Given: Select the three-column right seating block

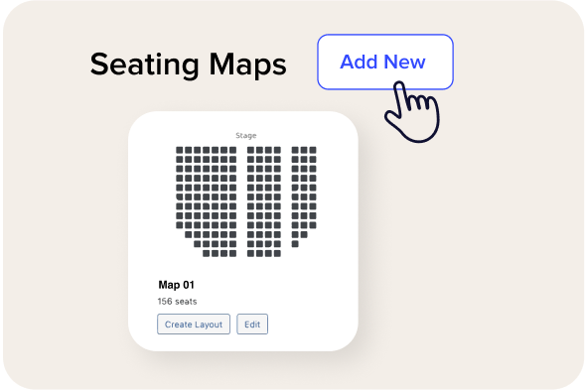Looking at the screenshot, I should (x=304, y=197).
